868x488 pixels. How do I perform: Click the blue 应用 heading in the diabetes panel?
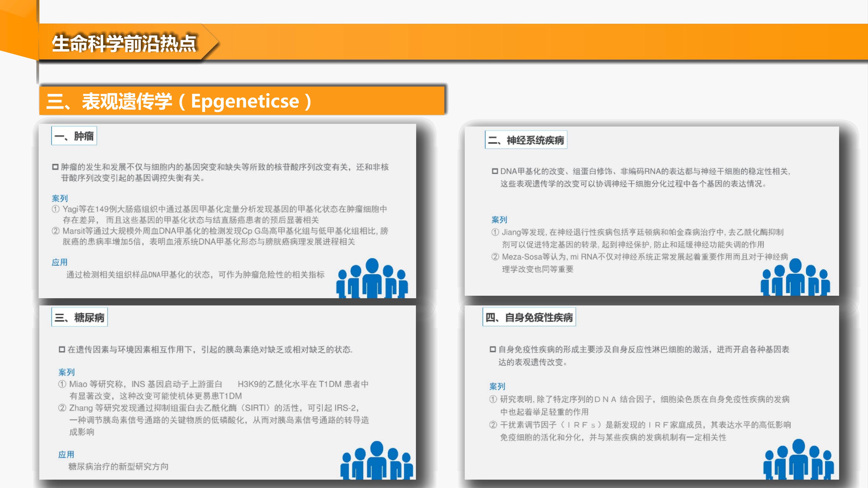coord(66,454)
